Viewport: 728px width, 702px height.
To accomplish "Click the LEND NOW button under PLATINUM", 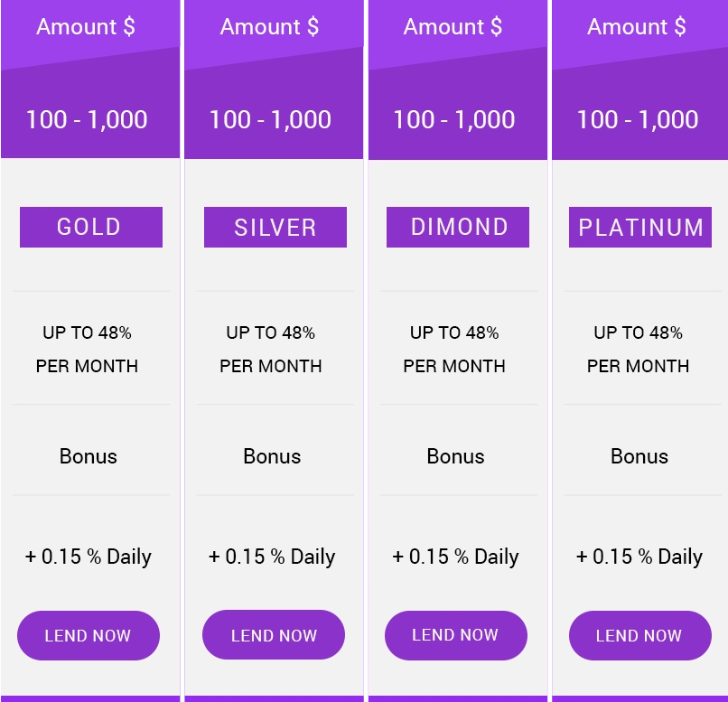I will click(639, 635).
